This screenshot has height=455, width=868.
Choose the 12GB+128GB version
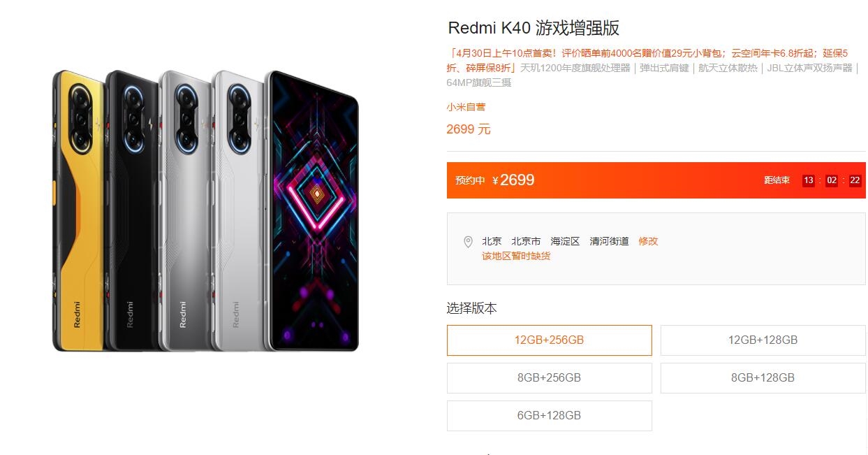tap(763, 340)
